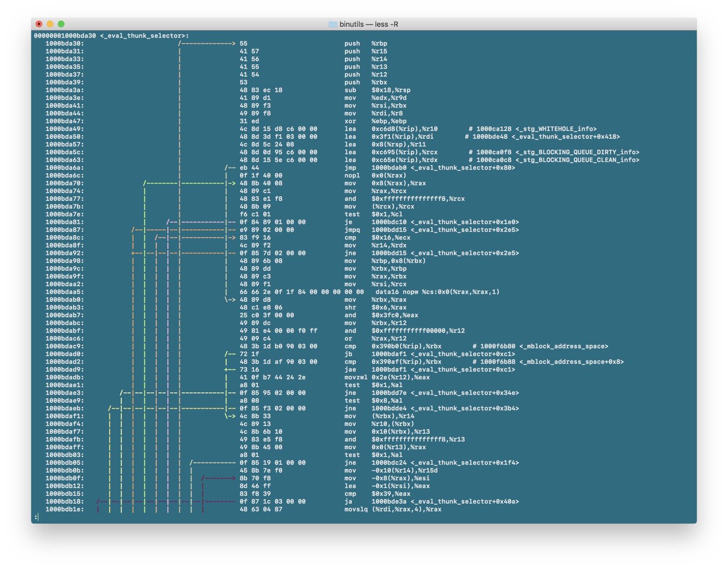Select the operand "0x0(%r13),%rax"

point(399,447)
